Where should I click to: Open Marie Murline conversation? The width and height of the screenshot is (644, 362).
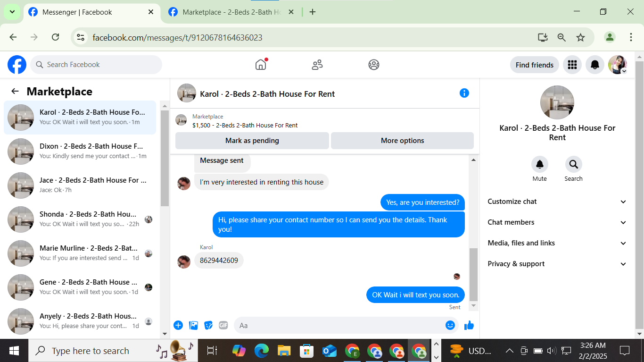[x=80, y=253]
